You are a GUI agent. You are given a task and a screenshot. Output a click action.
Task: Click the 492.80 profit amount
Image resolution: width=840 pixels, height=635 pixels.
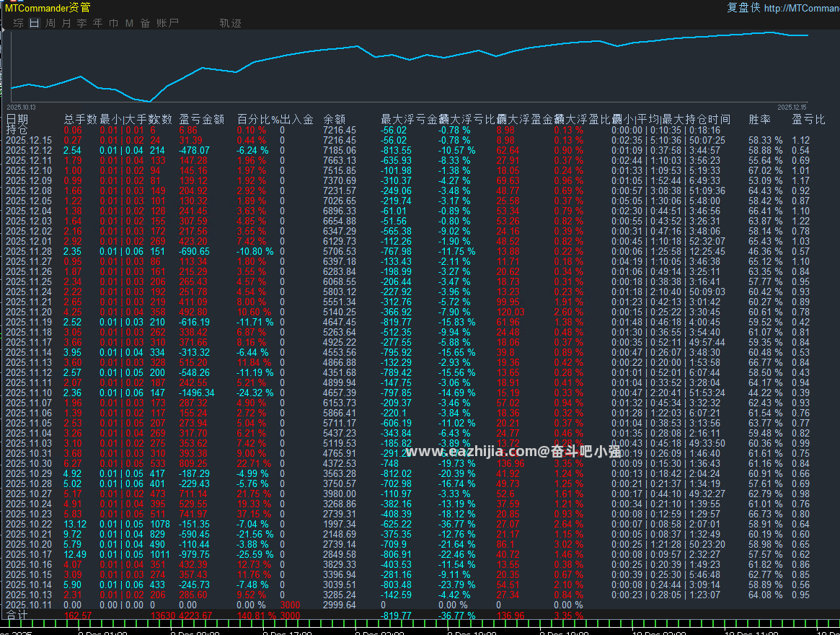tap(193, 312)
